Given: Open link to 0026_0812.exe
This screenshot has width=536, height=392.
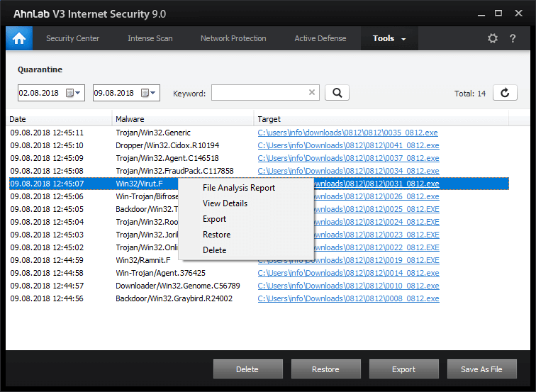Looking at the screenshot, I should 376,196.
